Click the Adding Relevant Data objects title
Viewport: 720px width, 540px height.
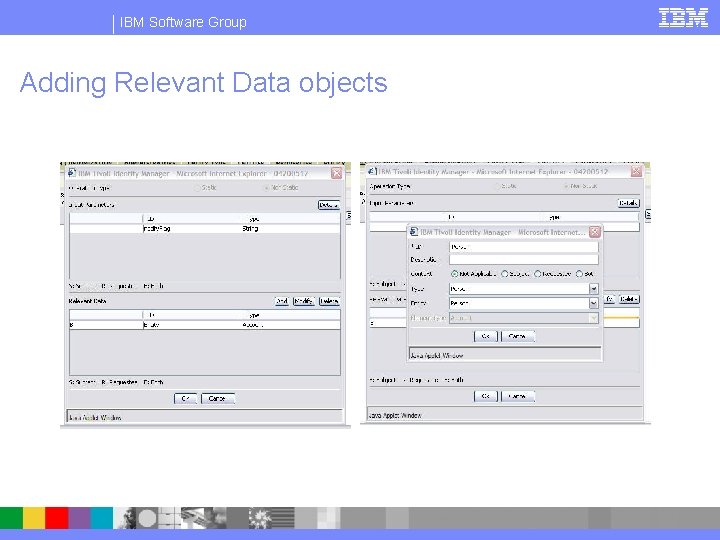[x=203, y=83]
